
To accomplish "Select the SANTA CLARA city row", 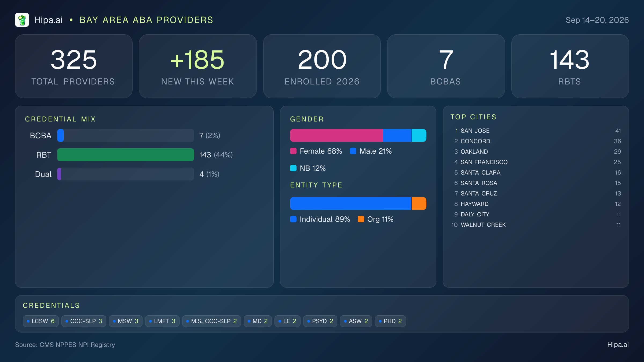I will click(x=536, y=172).
